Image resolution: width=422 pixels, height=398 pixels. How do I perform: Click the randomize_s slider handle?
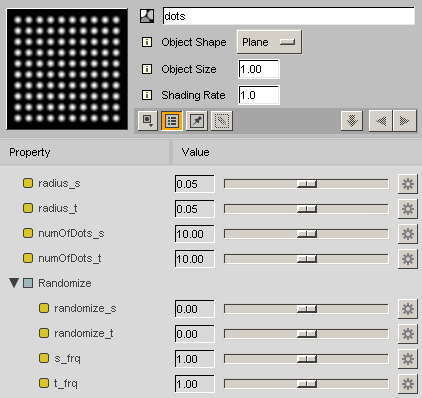click(307, 309)
